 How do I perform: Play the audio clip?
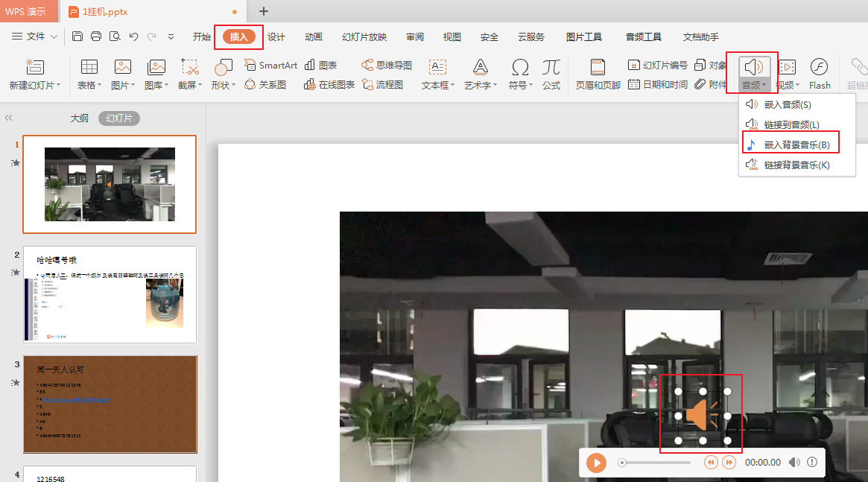coord(596,463)
